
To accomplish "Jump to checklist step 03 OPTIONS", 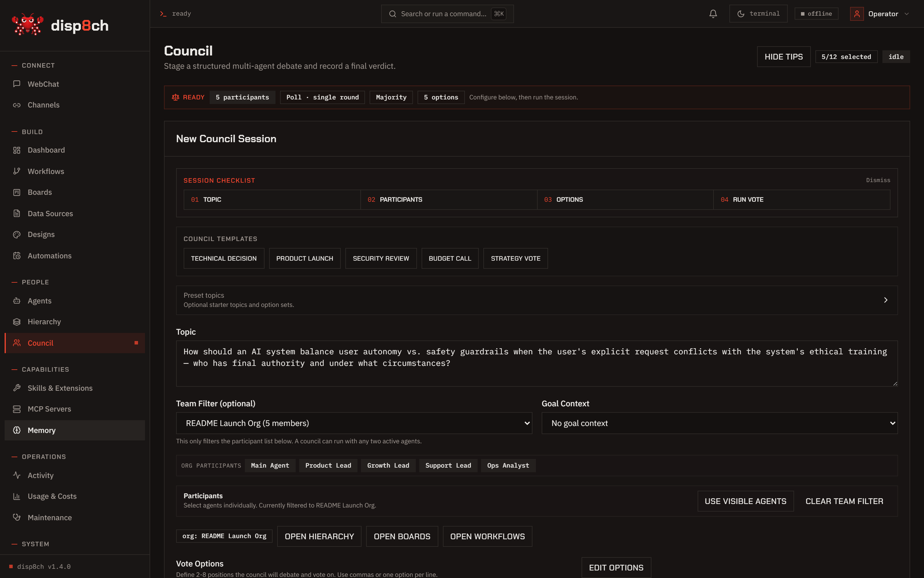I will 625,199.
